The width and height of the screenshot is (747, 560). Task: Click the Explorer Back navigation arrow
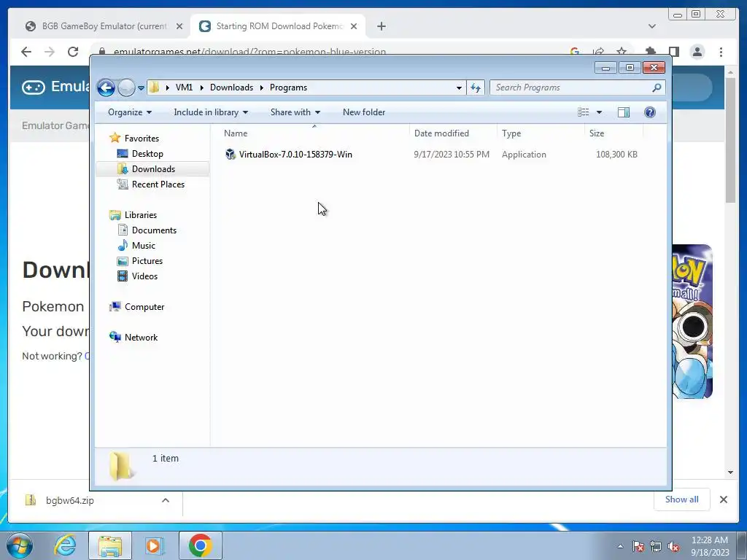106,87
